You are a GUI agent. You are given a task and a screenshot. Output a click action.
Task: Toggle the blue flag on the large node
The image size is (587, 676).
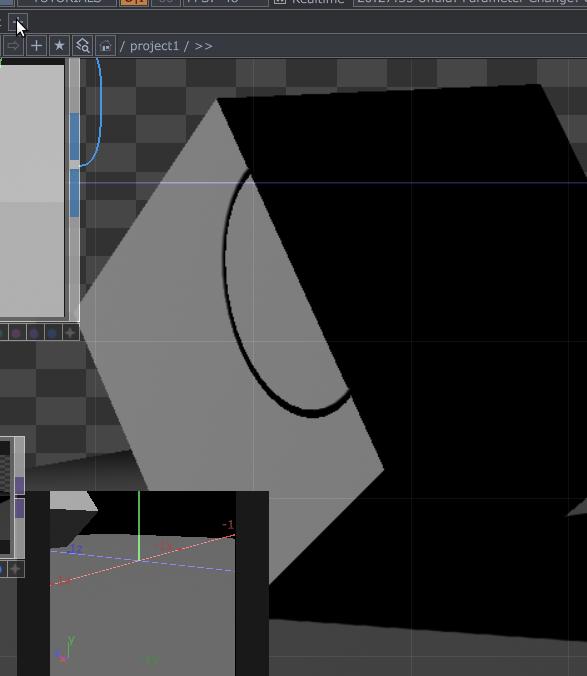pyautogui.click(x=53, y=332)
